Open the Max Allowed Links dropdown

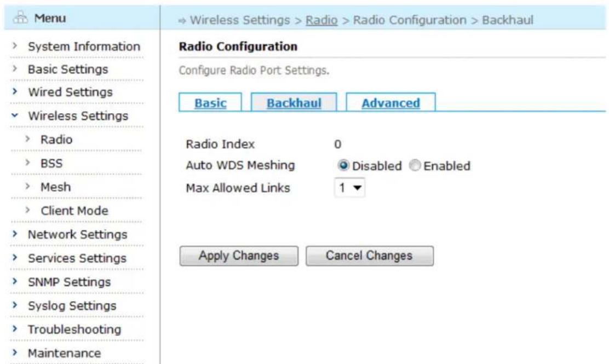pyautogui.click(x=349, y=188)
